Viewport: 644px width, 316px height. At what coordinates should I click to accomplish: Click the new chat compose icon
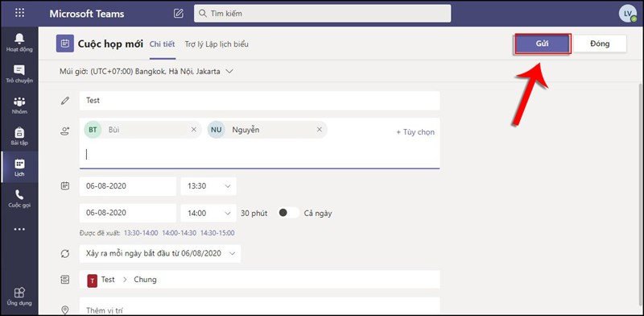pyautogui.click(x=178, y=13)
